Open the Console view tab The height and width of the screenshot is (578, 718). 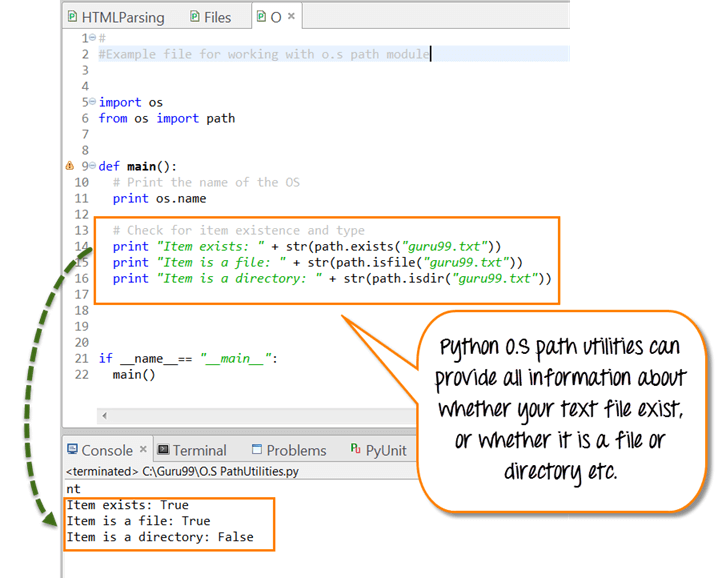point(107,450)
